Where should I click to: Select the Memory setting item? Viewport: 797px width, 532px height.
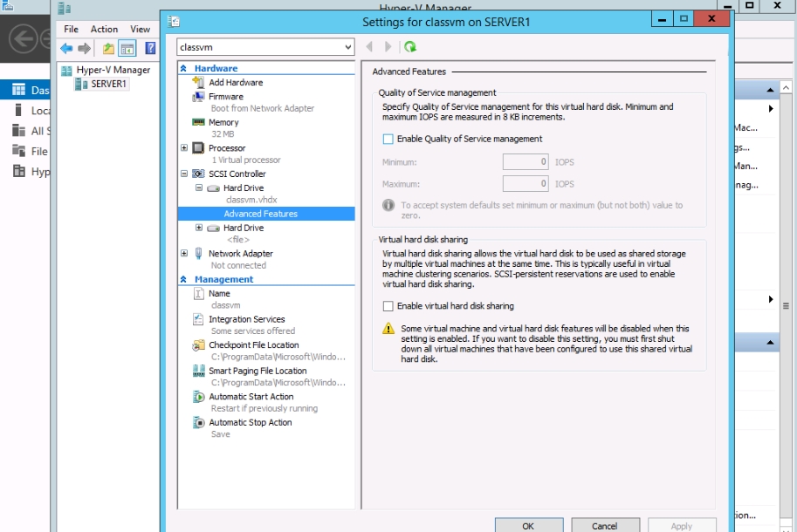click(x=223, y=122)
